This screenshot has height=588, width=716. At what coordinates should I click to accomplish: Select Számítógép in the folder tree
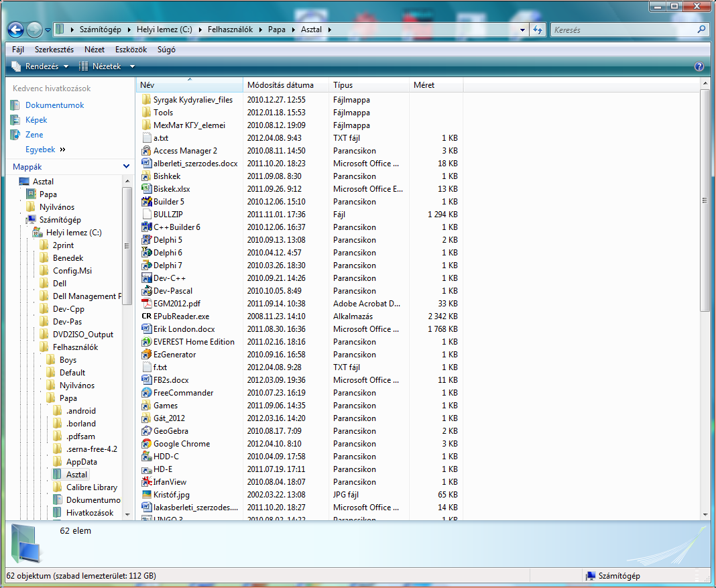tap(60, 220)
